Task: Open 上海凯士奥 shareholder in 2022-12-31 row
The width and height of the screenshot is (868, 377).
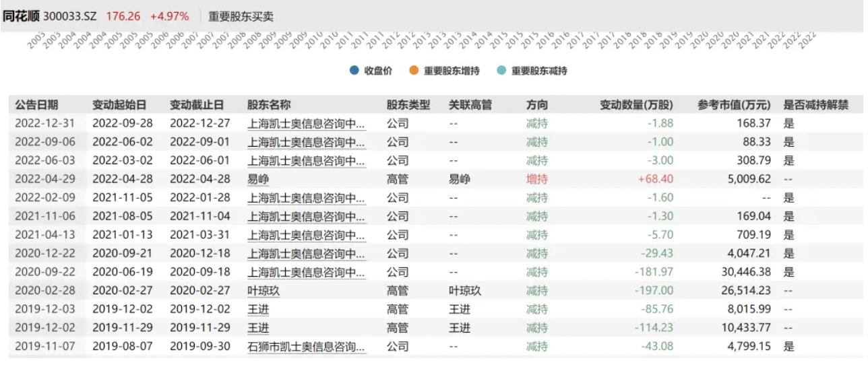Action: click(x=306, y=123)
